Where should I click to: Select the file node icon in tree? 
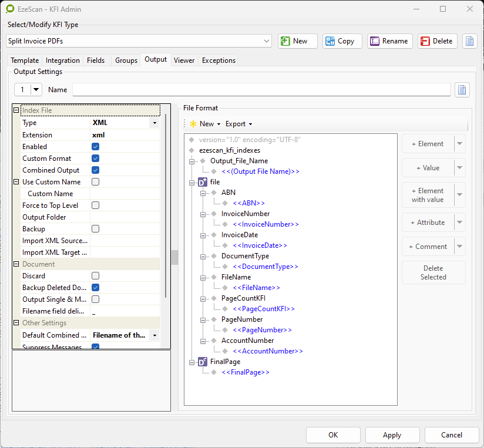(x=202, y=182)
